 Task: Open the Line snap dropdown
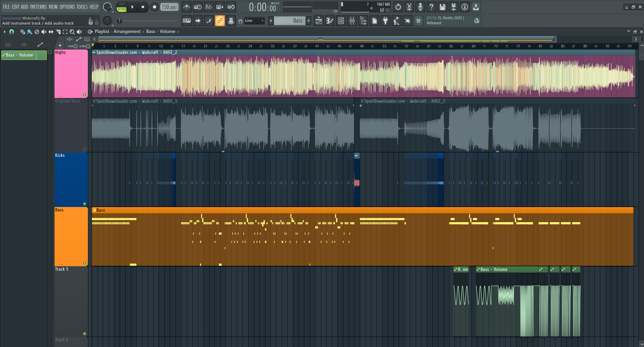254,21
